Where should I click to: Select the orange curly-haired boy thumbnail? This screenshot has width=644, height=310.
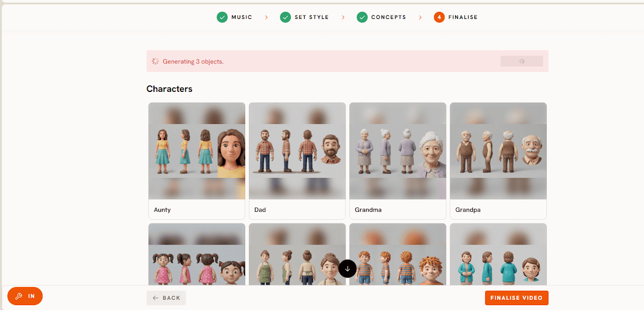pyautogui.click(x=398, y=254)
